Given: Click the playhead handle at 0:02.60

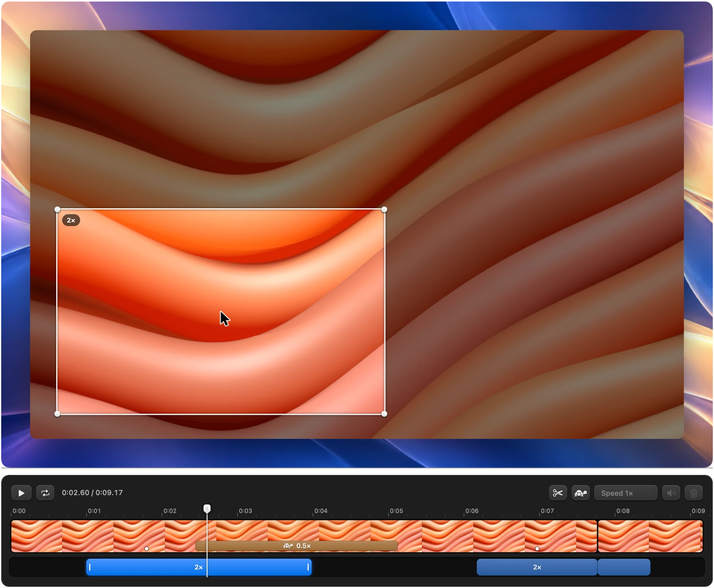Looking at the screenshot, I should (207, 508).
